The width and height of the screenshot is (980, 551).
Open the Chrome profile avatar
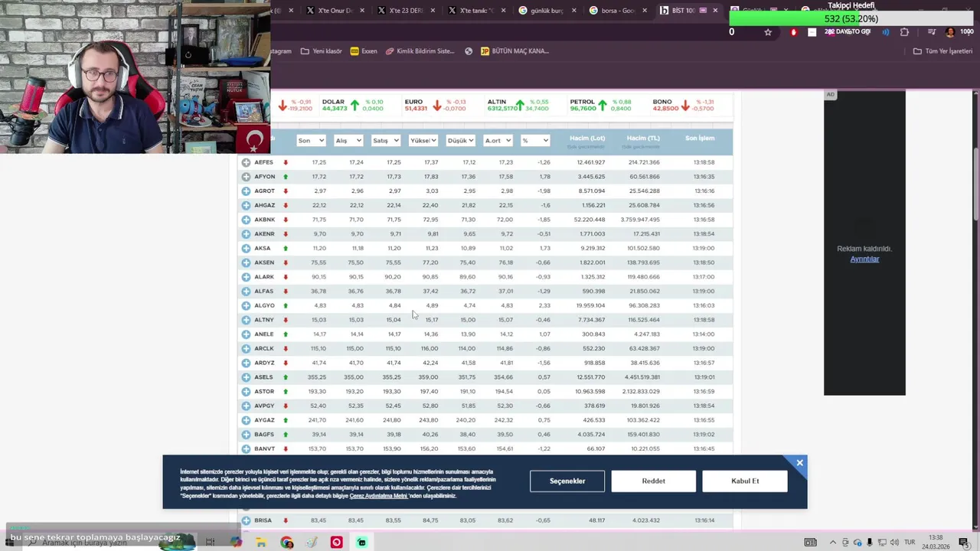(950, 32)
